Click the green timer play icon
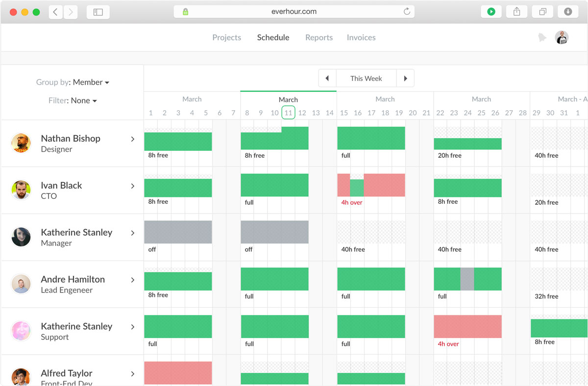The image size is (588, 386). pyautogui.click(x=491, y=12)
